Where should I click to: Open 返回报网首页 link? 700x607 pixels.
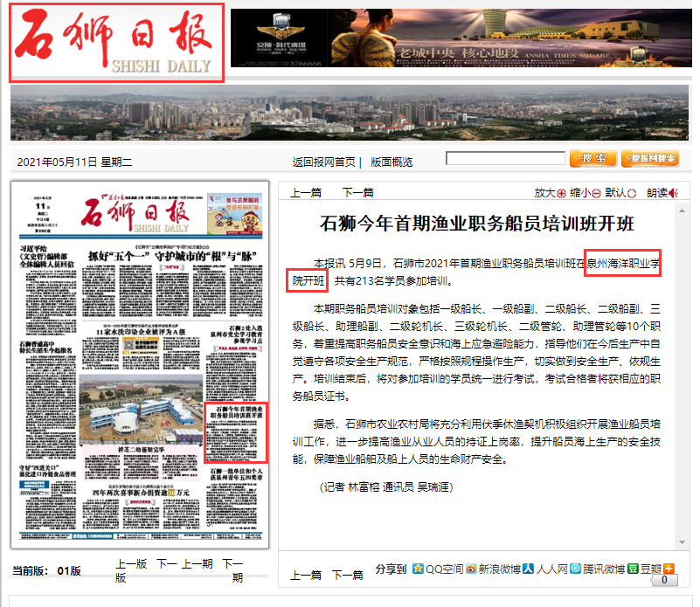[x=323, y=162]
